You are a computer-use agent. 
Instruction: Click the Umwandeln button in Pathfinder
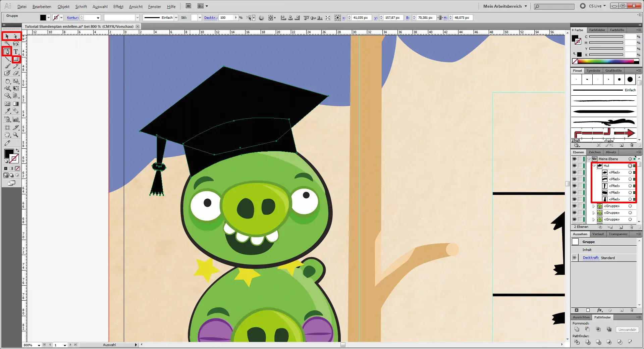627,330
